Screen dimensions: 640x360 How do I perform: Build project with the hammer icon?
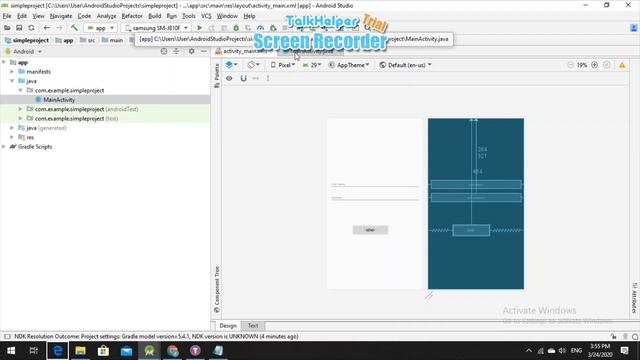pos(74,28)
